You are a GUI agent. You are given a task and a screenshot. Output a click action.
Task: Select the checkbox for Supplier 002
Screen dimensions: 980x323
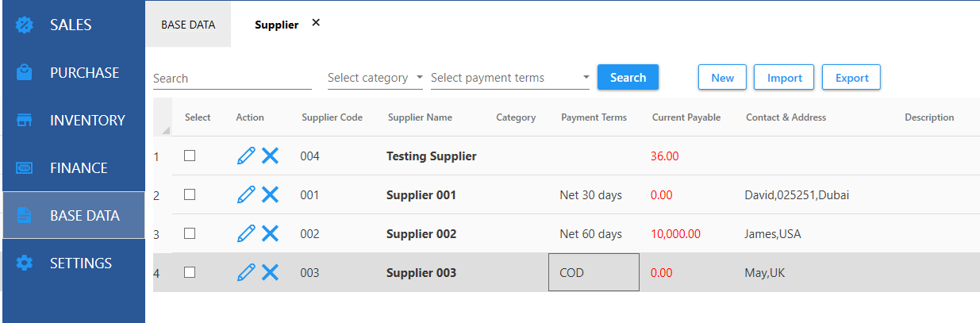click(190, 233)
